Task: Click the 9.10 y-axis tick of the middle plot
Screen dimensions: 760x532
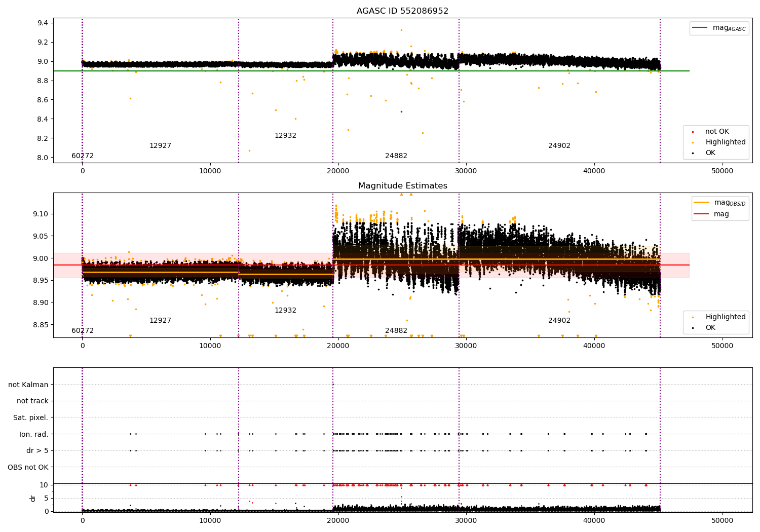Action: coord(41,214)
